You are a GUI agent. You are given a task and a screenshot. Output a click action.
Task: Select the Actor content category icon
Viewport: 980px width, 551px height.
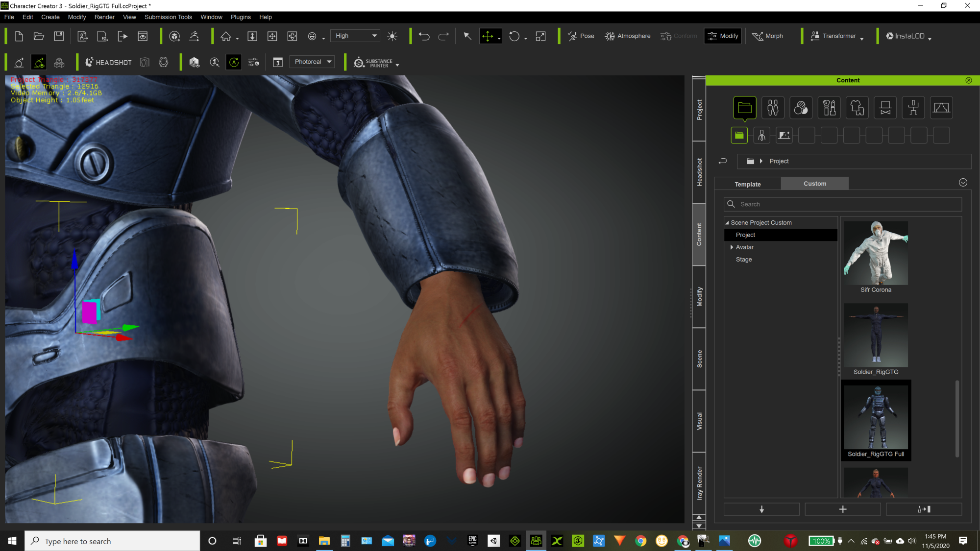tap(773, 108)
